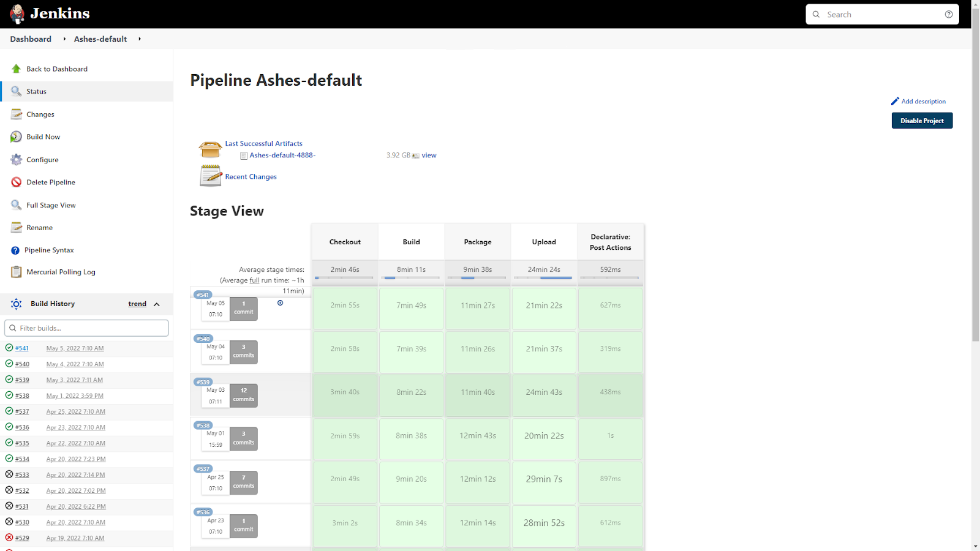Click the aborted status icon for build #531

[x=9, y=506]
